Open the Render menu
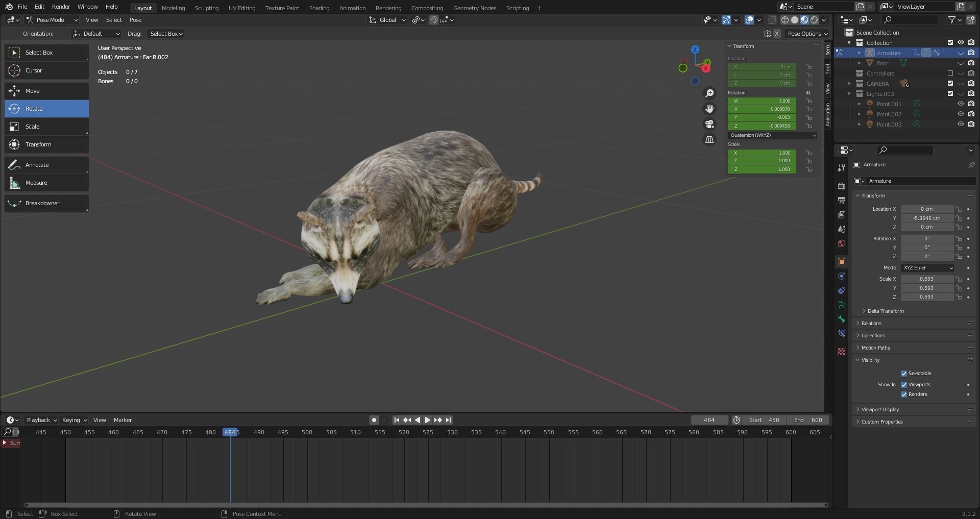This screenshot has height=519, width=980. [61, 7]
